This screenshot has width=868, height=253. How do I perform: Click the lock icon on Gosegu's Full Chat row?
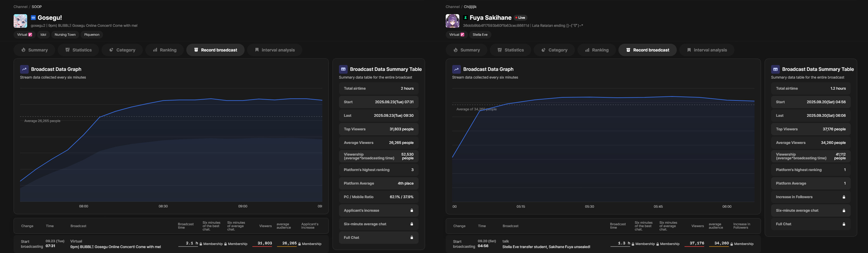411,238
